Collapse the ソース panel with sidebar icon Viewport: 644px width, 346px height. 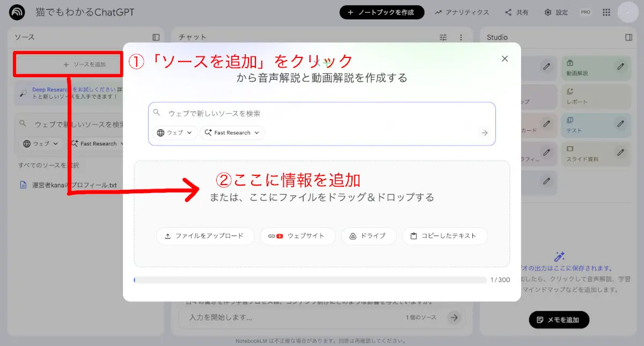pyautogui.click(x=156, y=38)
